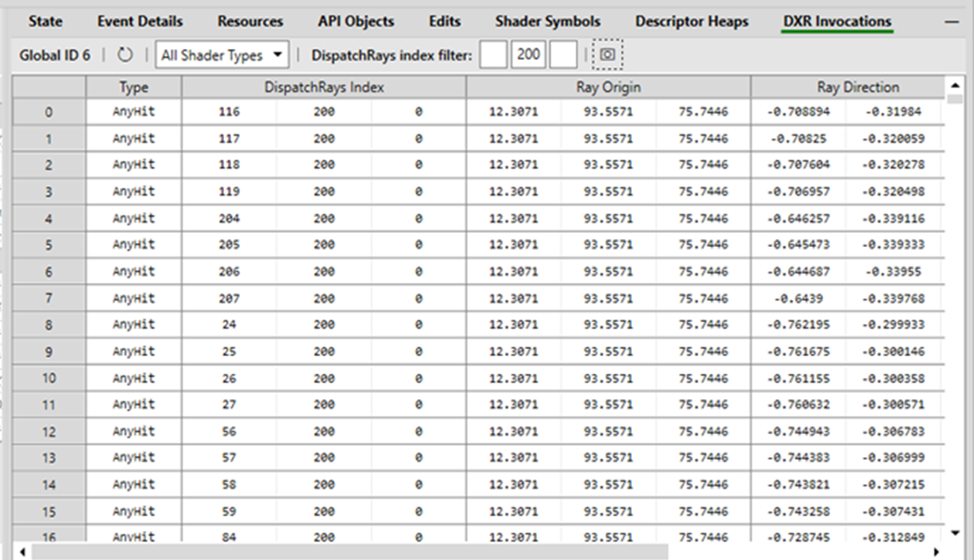Click DispatchRays index cell 24
The width and height of the screenshot is (974, 560).
click(x=229, y=324)
